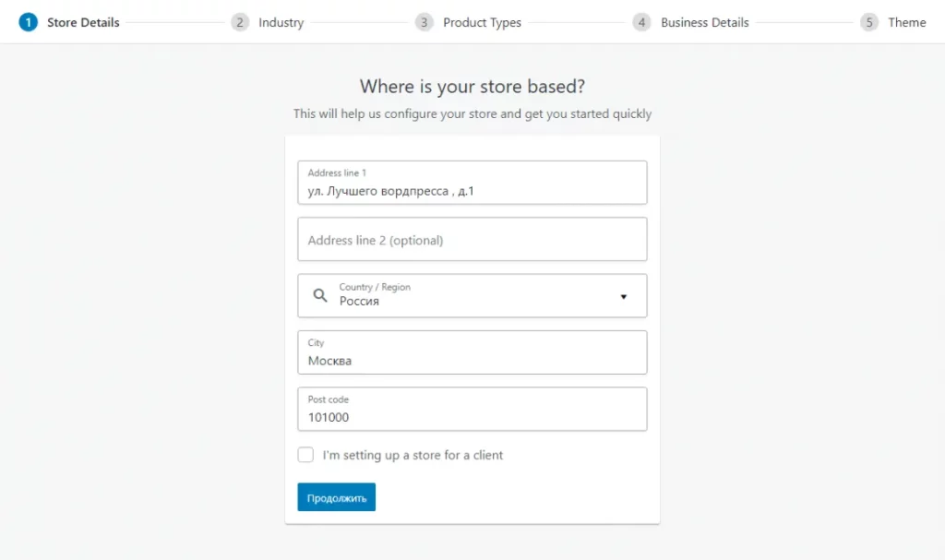The height and width of the screenshot is (560, 945).
Task: Click the step 5 number circle
Action: [x=869, y=22]
